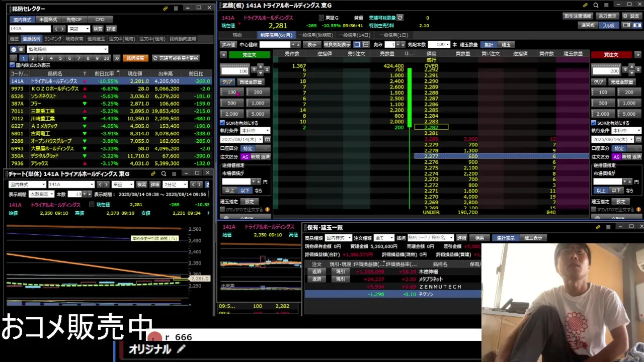Click buy-side quantity slider above 200 field
Viewport: 644px width, 362px height.
tap(607, 66)
